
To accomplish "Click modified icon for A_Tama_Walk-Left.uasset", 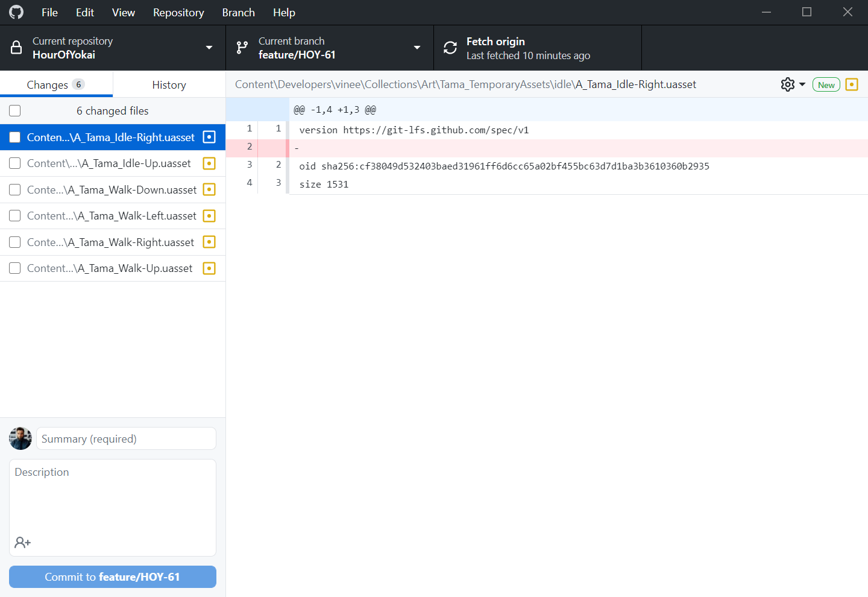I will [x=209, y=216].
